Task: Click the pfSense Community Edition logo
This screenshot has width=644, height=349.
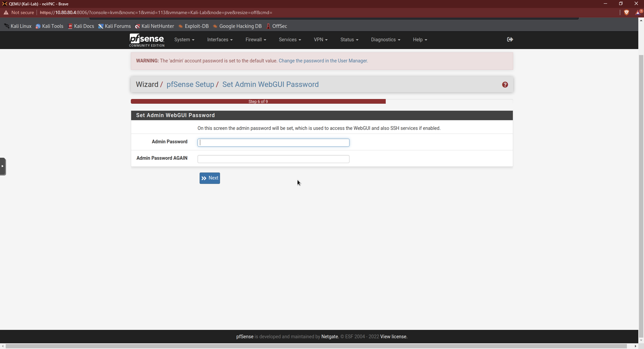Action: [x=147, y=40]
